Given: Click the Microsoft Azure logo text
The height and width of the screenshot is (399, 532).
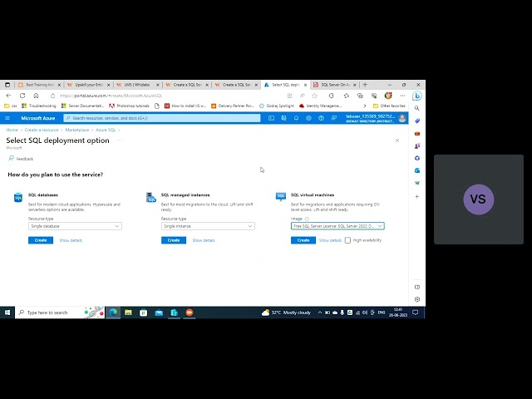Looking at the screenshot, I should pos(38,118).
